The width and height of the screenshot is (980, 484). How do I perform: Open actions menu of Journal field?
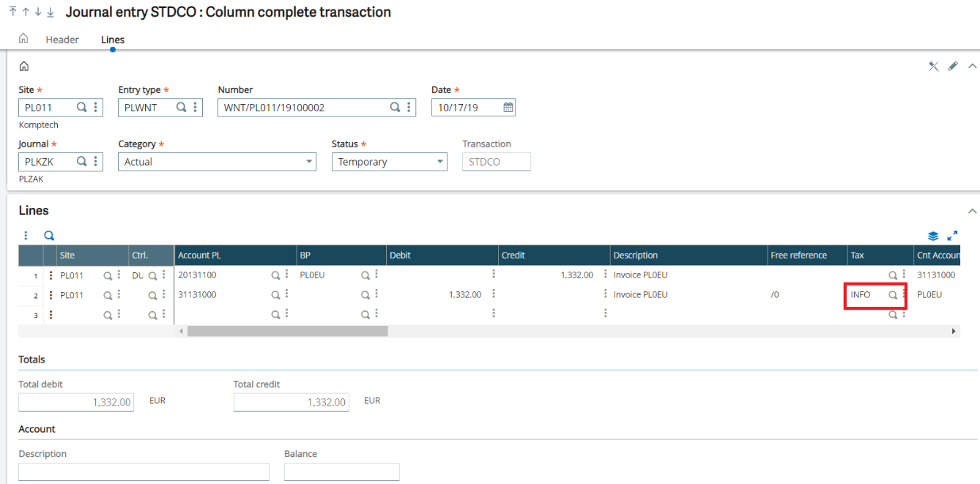[x=95, y=161]
